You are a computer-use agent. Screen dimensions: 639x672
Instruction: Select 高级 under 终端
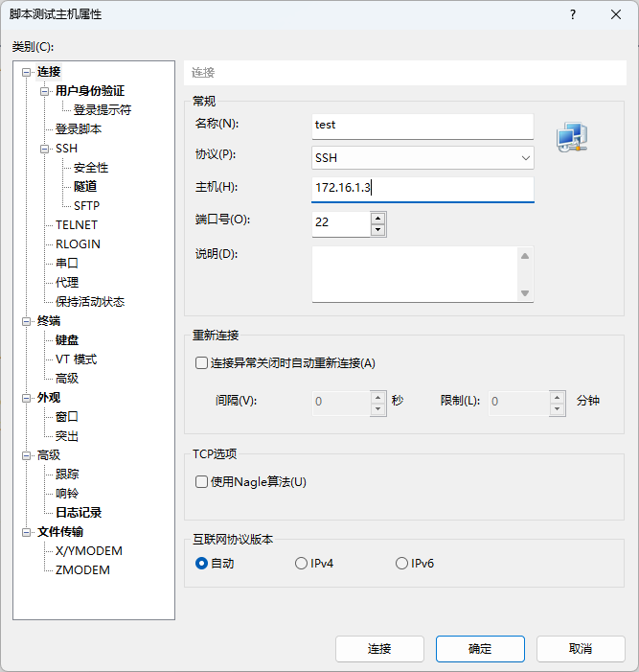tap(67, 379)
